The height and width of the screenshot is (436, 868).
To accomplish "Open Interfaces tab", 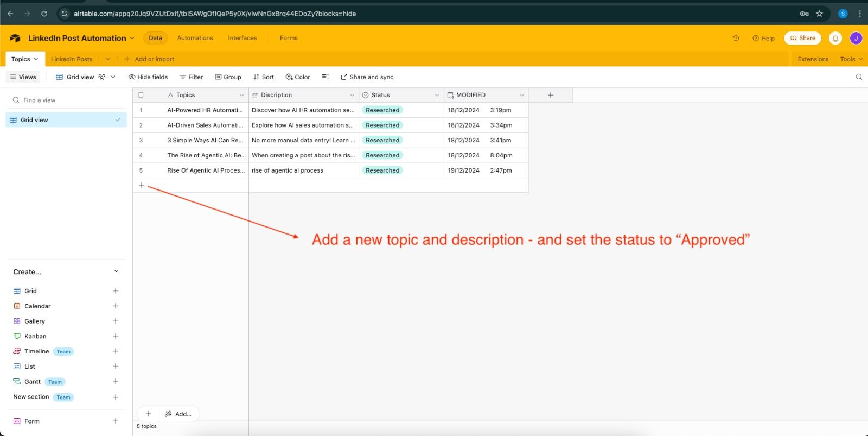I will coord(242,38).
